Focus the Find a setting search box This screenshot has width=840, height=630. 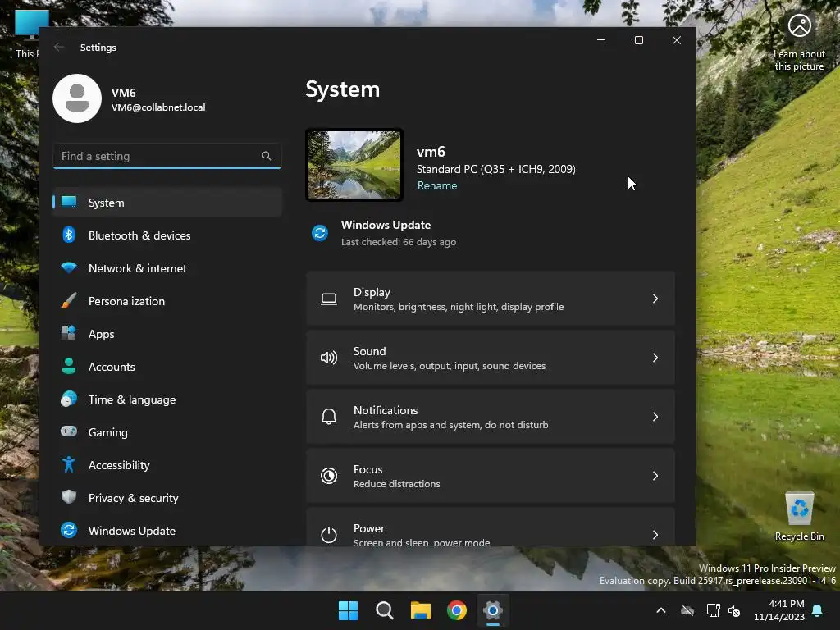click(167, 156)
